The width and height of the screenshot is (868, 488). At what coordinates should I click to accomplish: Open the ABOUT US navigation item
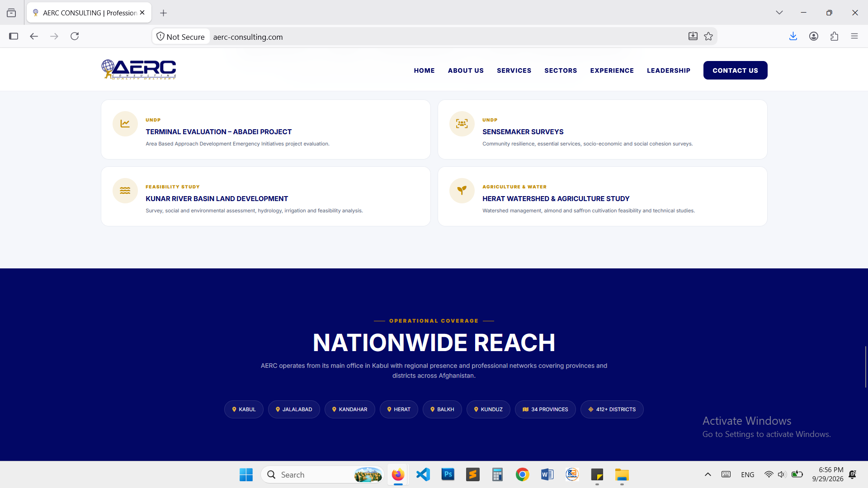click(x=466, y=70)
